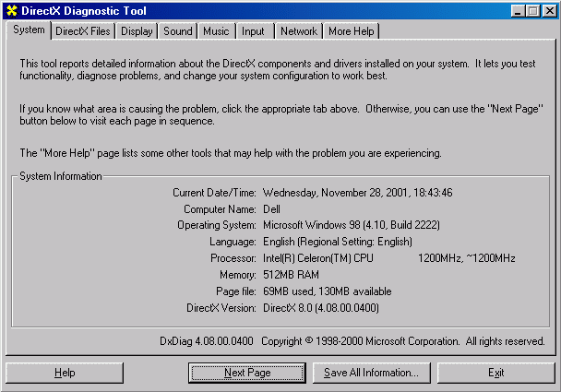Minimize the DirectX Diagnostic Tool window
Image resolution: width=561 pixels, height=392 pixels.
point(519,10)
